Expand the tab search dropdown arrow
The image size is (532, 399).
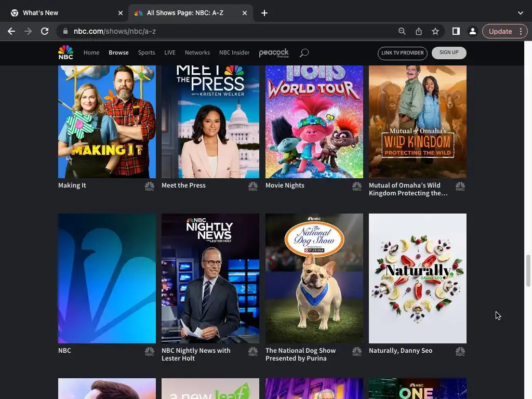pos(521,13)
